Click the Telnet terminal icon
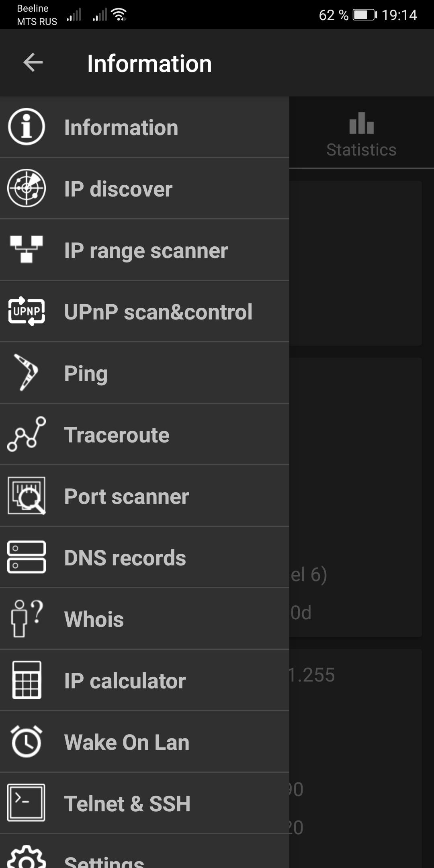Viewport: 434px width, 868px height. (27, 802)
